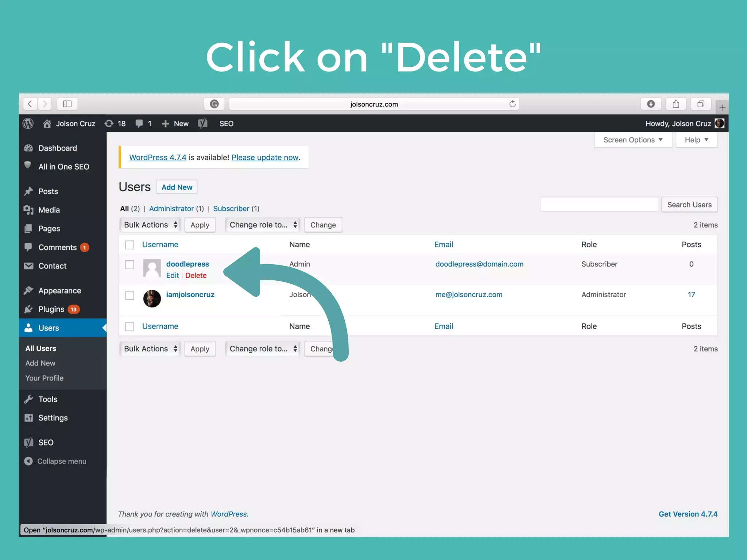Collapse menu via arrow circle icon

click(x=28, y=461)
